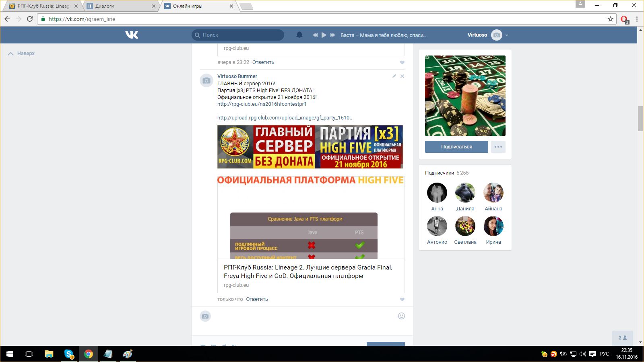Reload the current page
Viewport: 644px width, 362px height.
point(30,19)
